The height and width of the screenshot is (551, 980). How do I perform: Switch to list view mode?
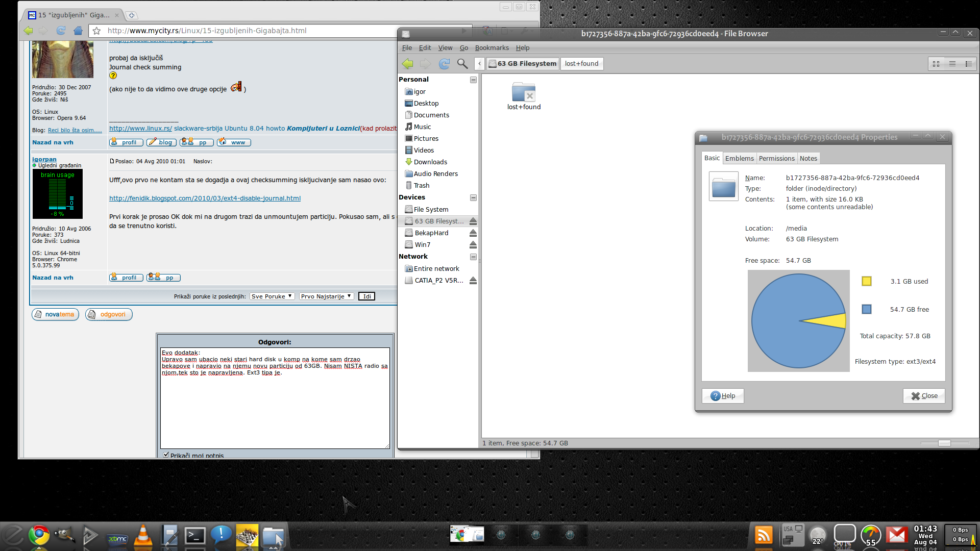pos(952,64)
